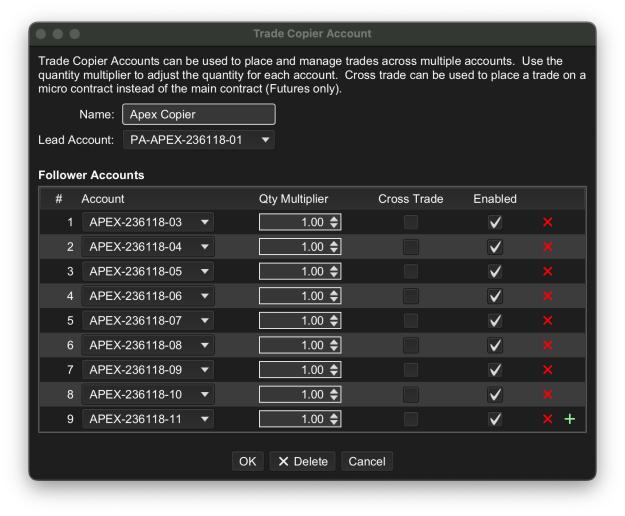Enable Cross Trade for APEX-236118-03
625x516 pixels.
[411, 222]
